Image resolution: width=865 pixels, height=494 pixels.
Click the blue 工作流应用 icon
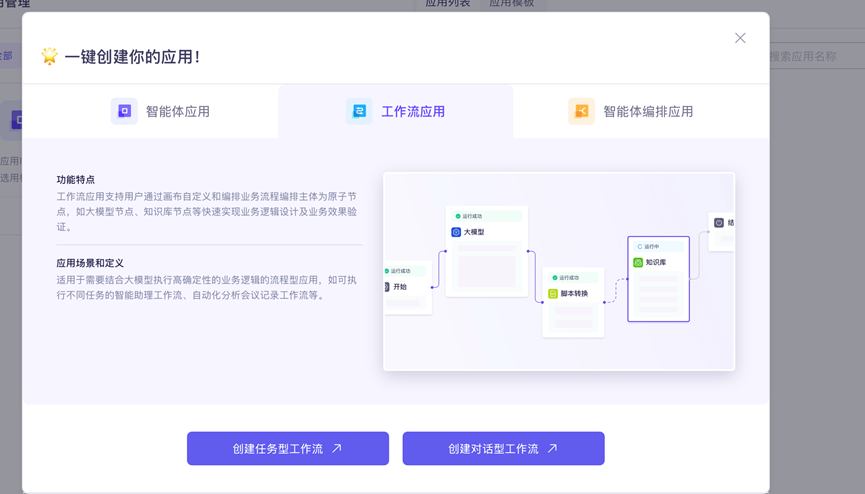coord(359,111)
